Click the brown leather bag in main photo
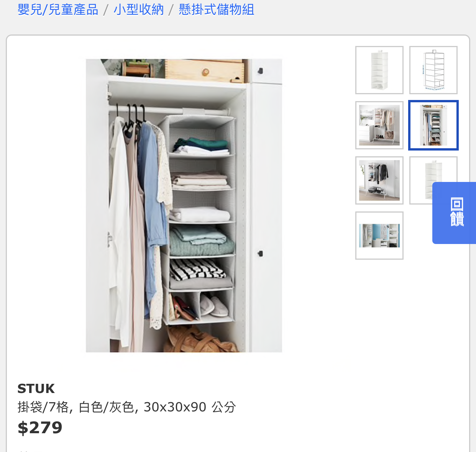 (201, 339)
